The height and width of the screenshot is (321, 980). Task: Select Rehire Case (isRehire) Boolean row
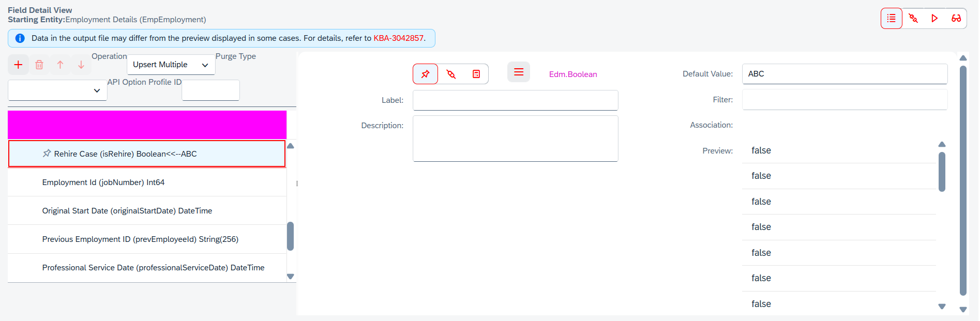pos(147,154)
